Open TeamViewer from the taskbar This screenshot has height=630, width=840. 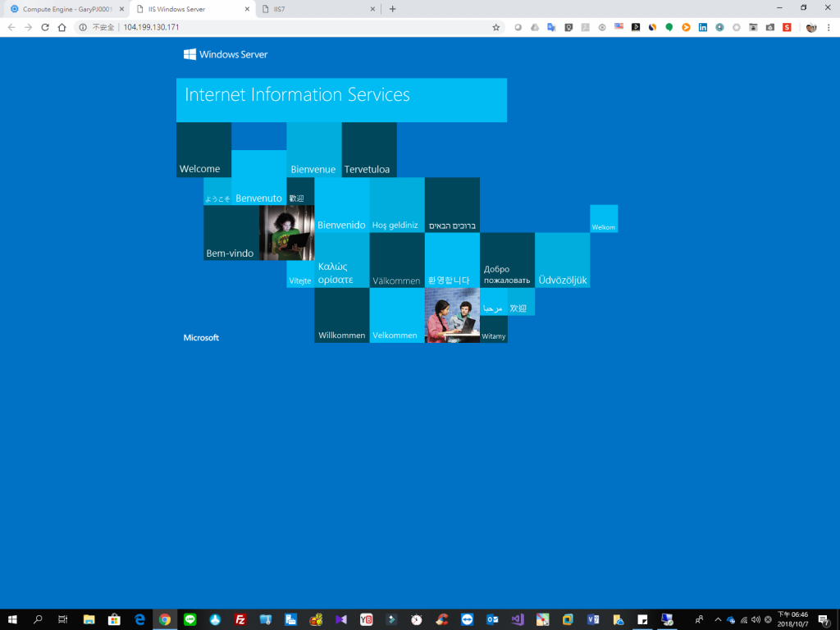click(x=467, y=619)
